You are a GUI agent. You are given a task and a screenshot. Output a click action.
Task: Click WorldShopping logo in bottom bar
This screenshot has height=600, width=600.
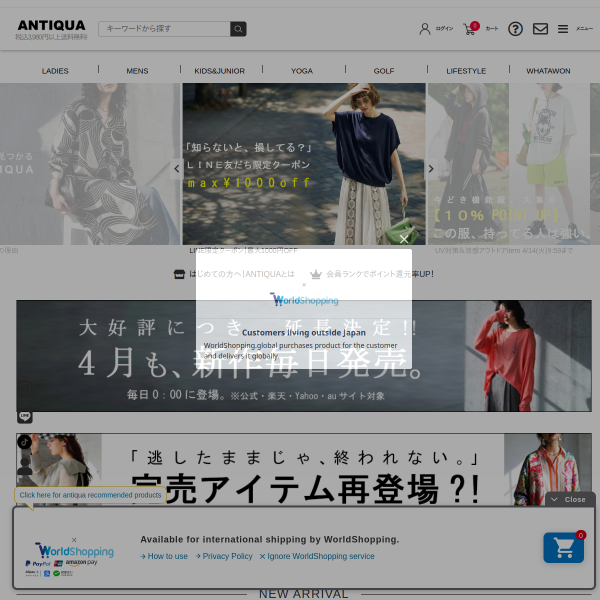coord(75,551)
